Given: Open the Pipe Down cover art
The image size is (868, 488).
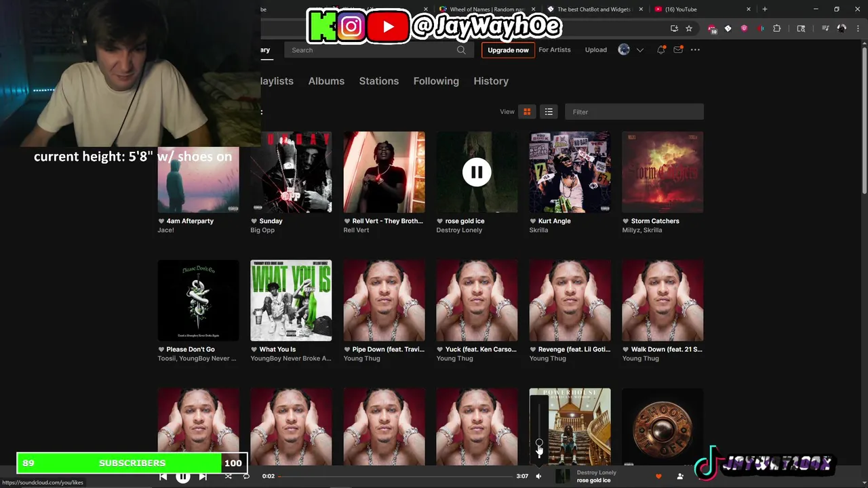Looking at the screenshot, I should pyautogui.click(x=384, y=300).
